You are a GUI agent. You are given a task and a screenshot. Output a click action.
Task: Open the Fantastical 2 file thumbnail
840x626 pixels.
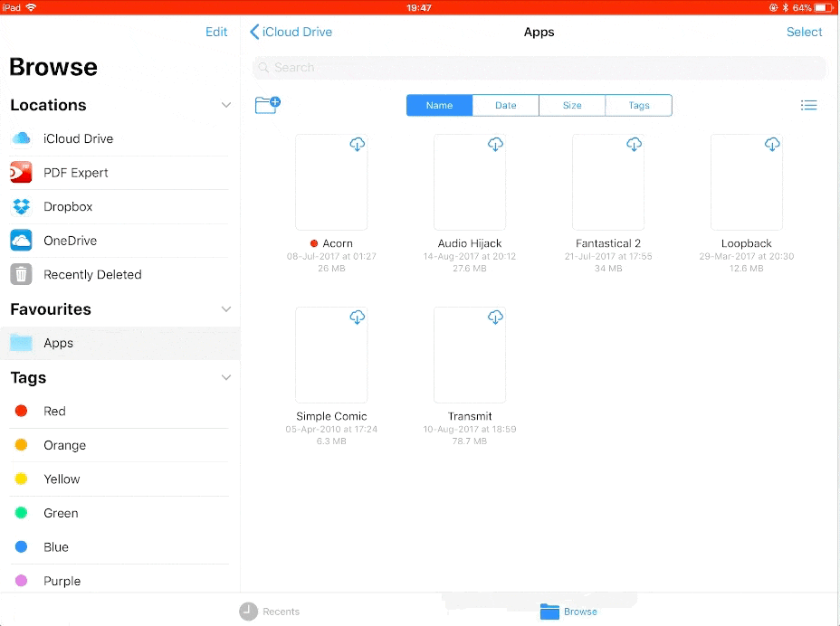coord(608,182)
